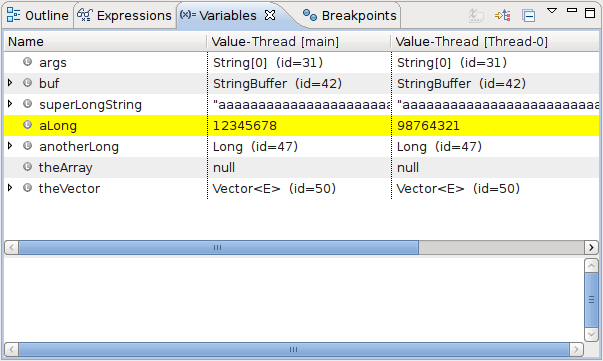
Task: Click the Collapse All toolbar icon
Action: (528, 15)
